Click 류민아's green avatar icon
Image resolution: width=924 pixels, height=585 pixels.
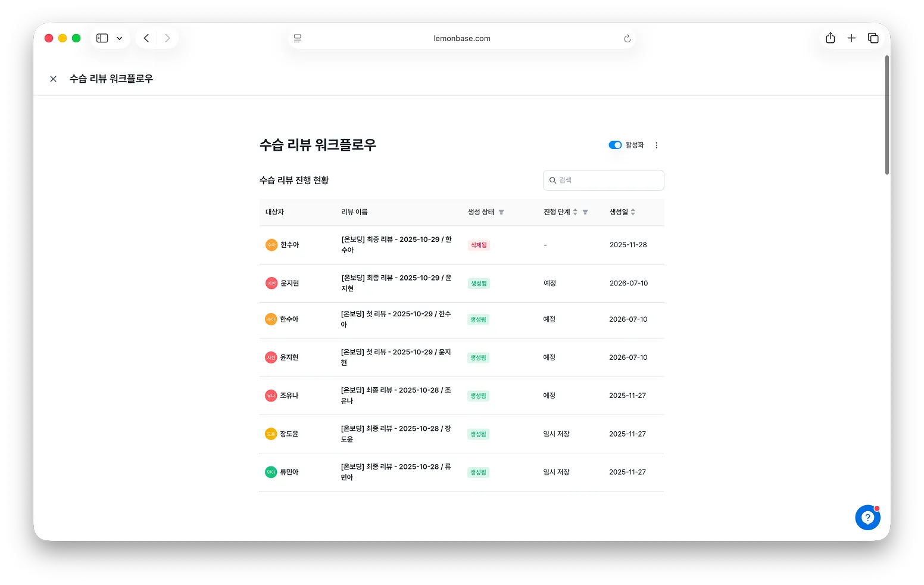271,472
